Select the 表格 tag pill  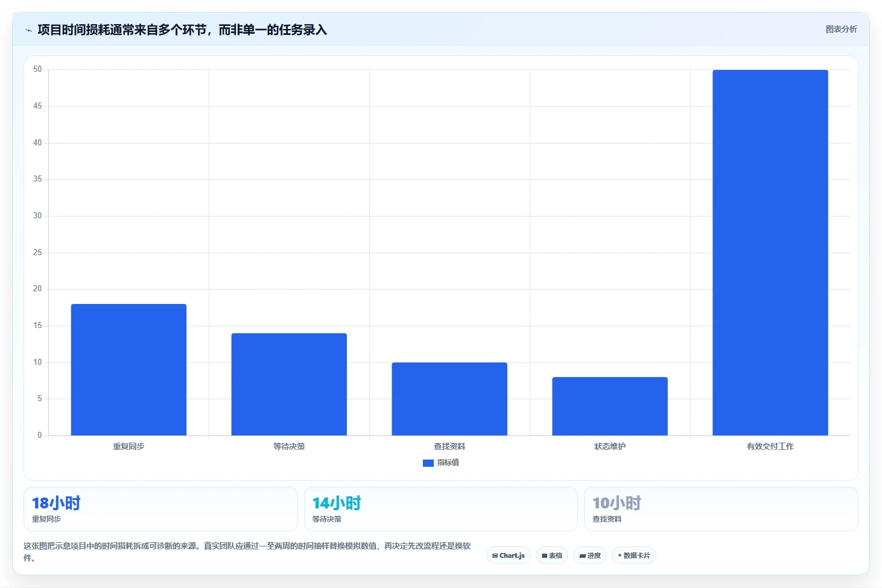[x=551, y=555]
